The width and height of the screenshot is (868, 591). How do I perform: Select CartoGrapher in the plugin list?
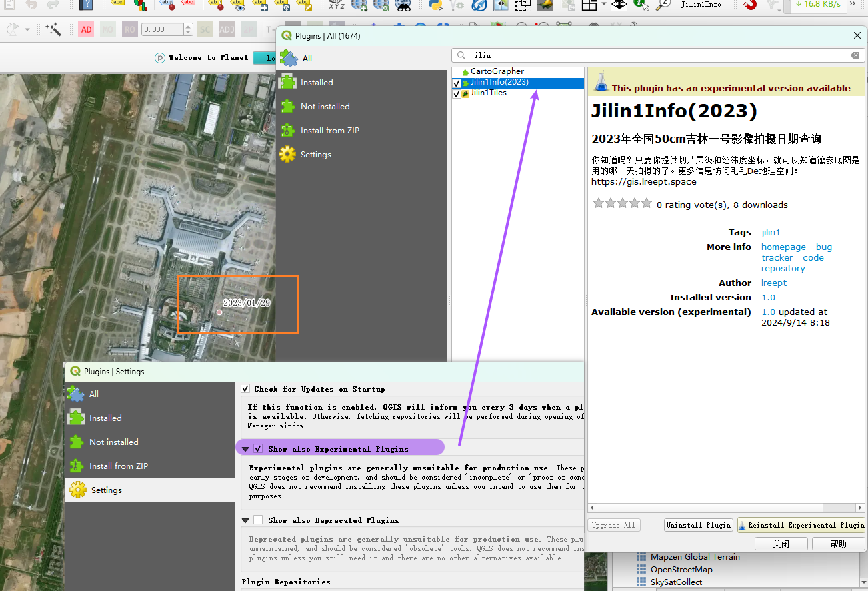tap(497, 71)
